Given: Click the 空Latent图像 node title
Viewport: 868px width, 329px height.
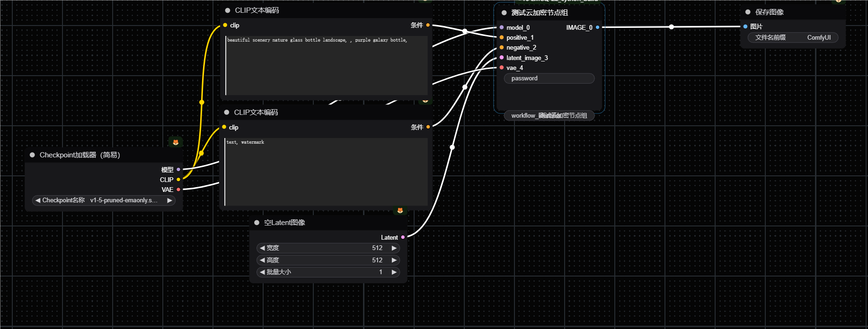Looking at the screenshot, I should [x=284, y=223].
